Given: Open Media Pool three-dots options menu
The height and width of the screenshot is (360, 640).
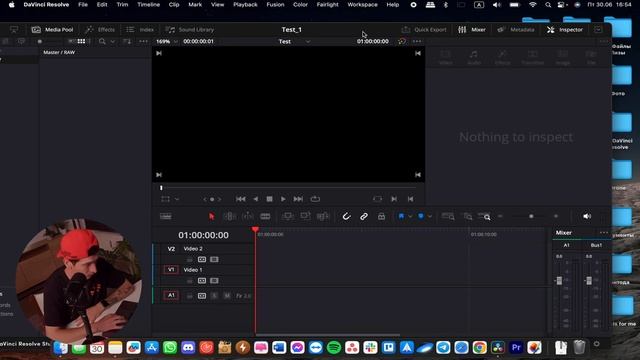Looking at the screenshot, I should tap(143, 41).
